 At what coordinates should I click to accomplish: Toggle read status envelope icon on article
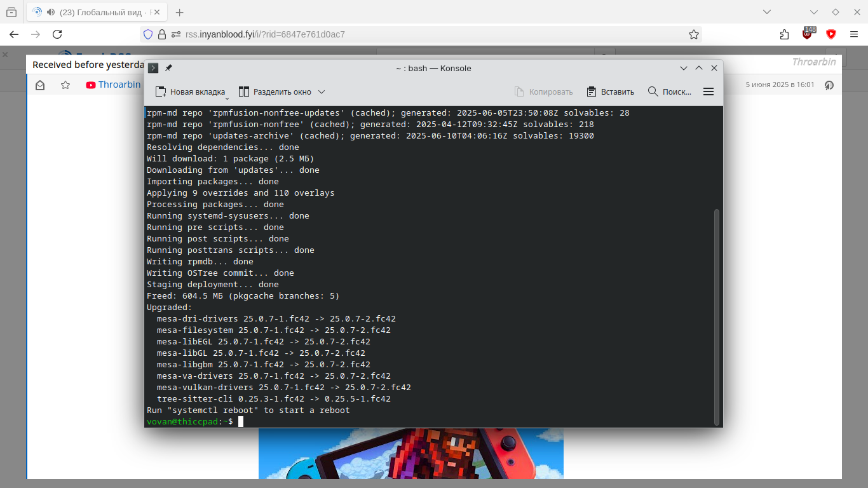click(40, 85)
